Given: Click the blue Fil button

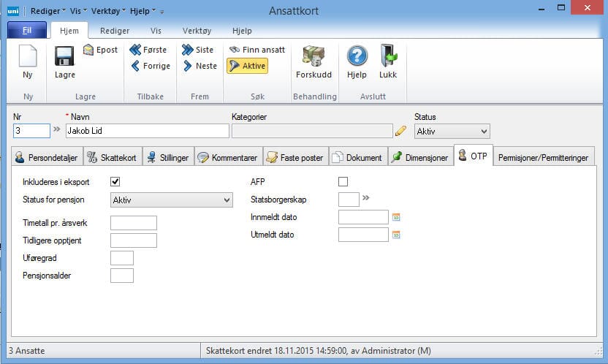Looking at the screenshot, I should 27,31.
